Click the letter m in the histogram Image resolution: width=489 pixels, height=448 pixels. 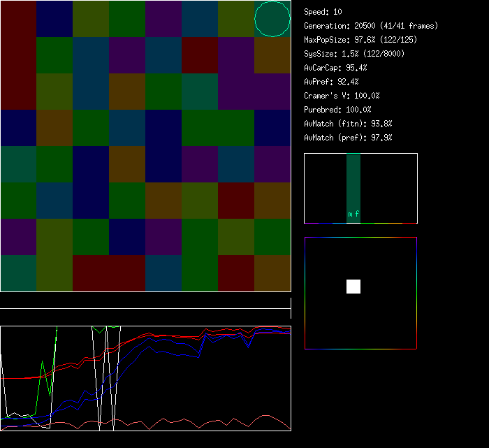(350, 215)
